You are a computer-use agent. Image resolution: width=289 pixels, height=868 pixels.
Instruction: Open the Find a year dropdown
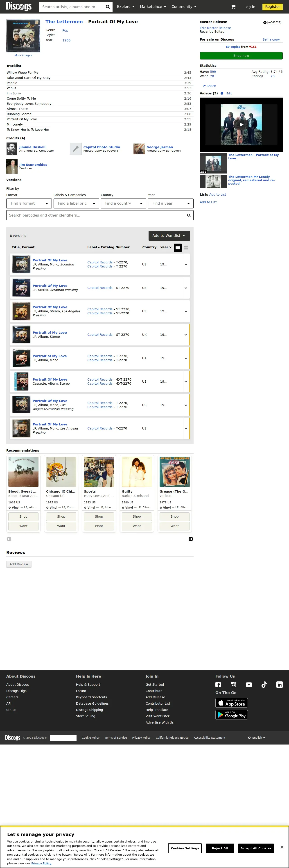(171, 203)
